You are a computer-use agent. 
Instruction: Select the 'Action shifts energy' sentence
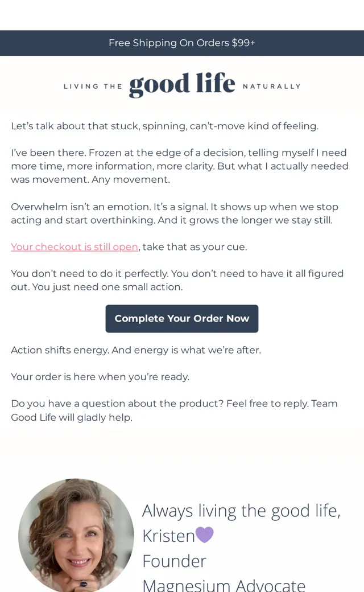[136, 350]
